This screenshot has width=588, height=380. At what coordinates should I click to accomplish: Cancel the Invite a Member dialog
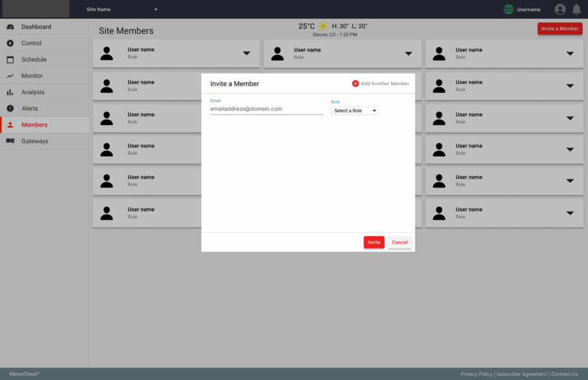coord(400,242)
